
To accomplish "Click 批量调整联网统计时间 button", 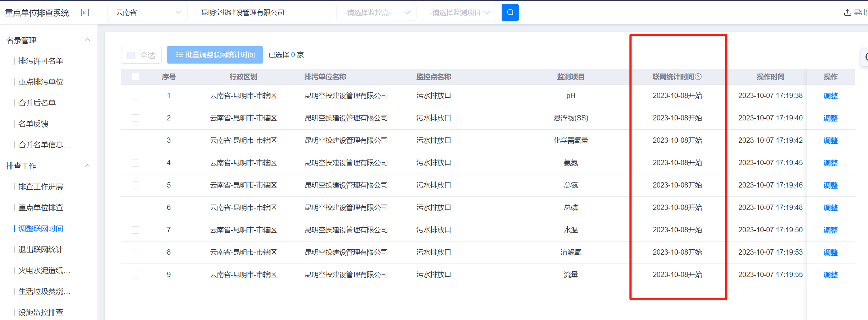I will click(x=215, y=55).
